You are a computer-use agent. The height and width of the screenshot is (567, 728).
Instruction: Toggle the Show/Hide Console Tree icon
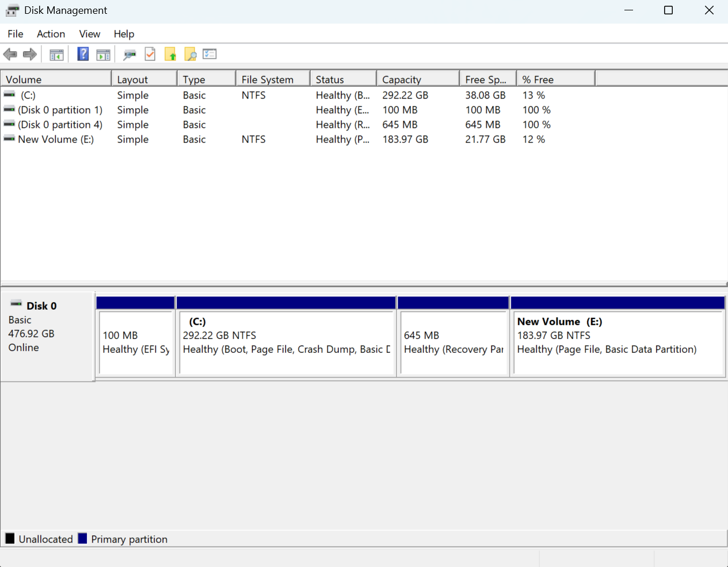point(56,55)
